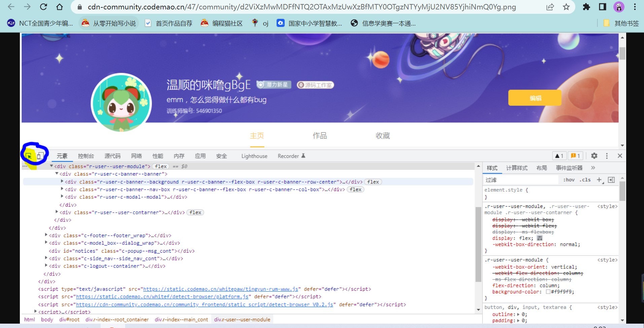
Task: Click the share icon in the address bar
Action: [x=550, y=7]
